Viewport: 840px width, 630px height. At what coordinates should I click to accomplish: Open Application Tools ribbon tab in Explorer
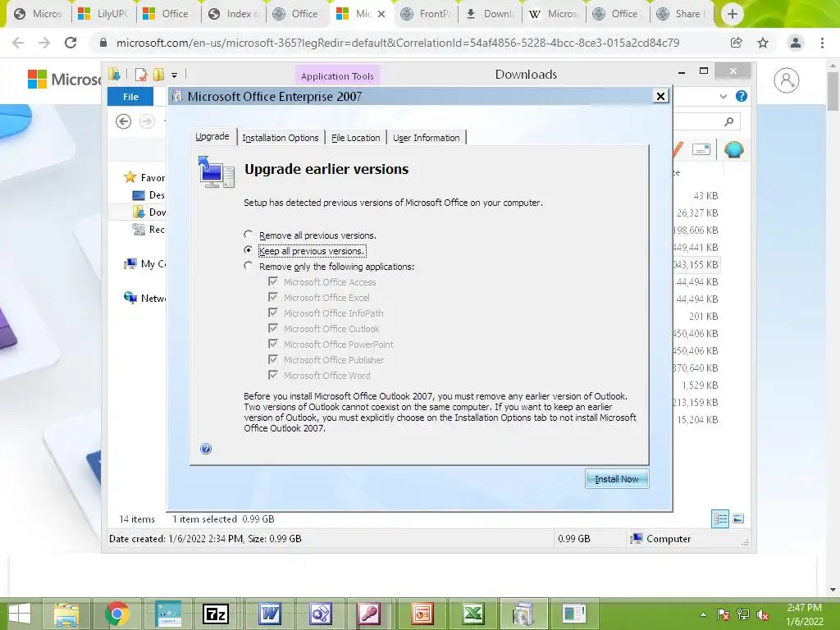(x=337, y=76)
